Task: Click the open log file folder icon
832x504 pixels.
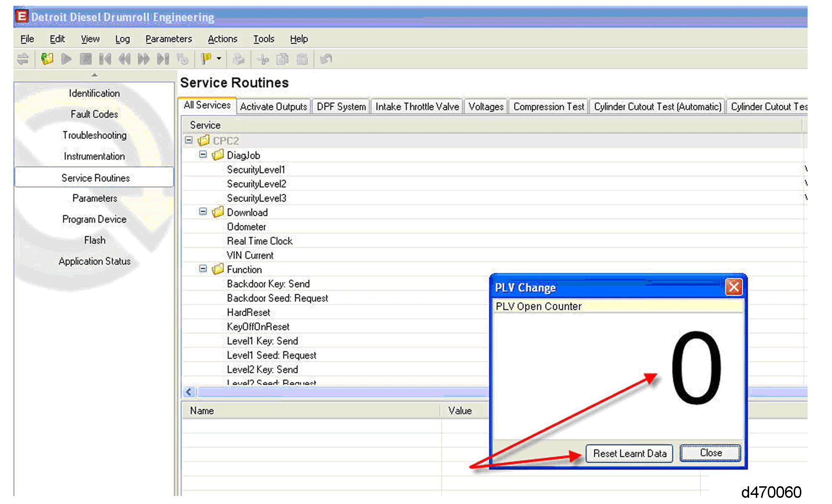Action: pos(47,59)
